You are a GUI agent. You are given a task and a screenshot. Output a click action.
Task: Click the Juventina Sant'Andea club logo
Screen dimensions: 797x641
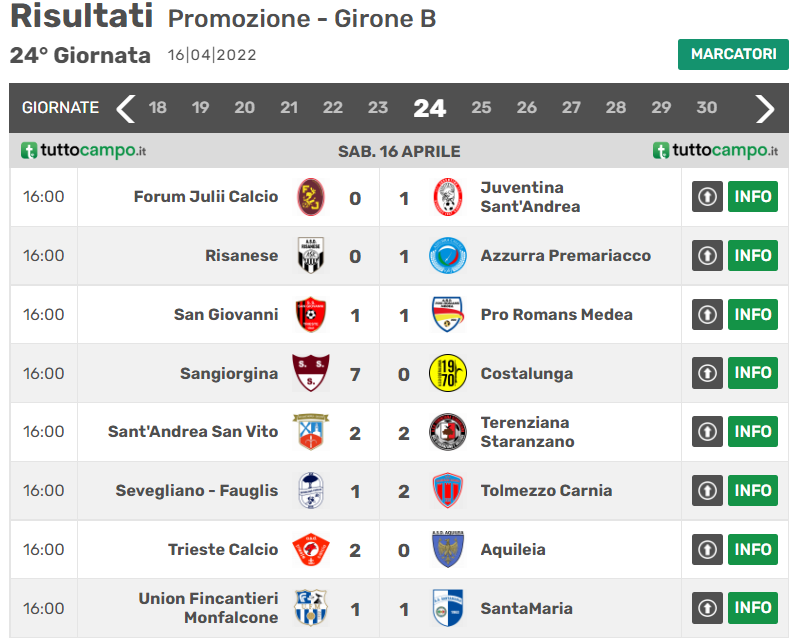[x=448, y=197]
